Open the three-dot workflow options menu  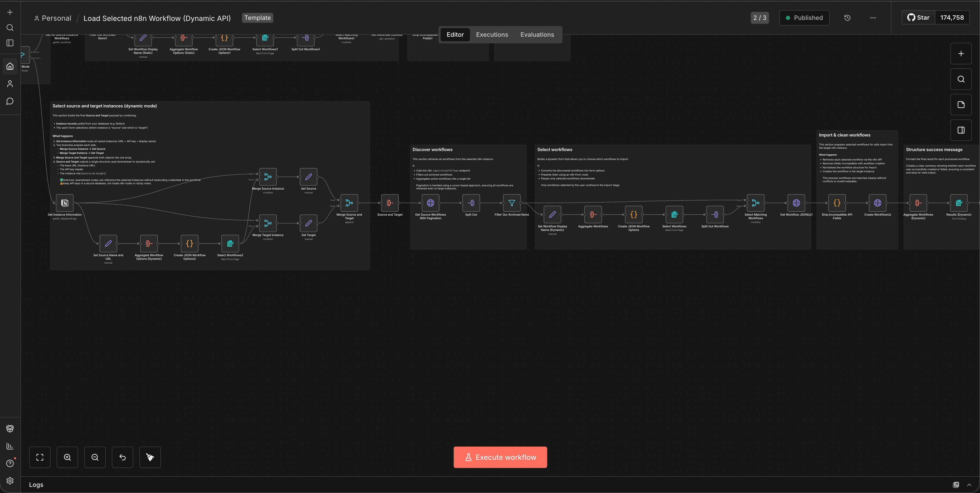pos(873,18)
